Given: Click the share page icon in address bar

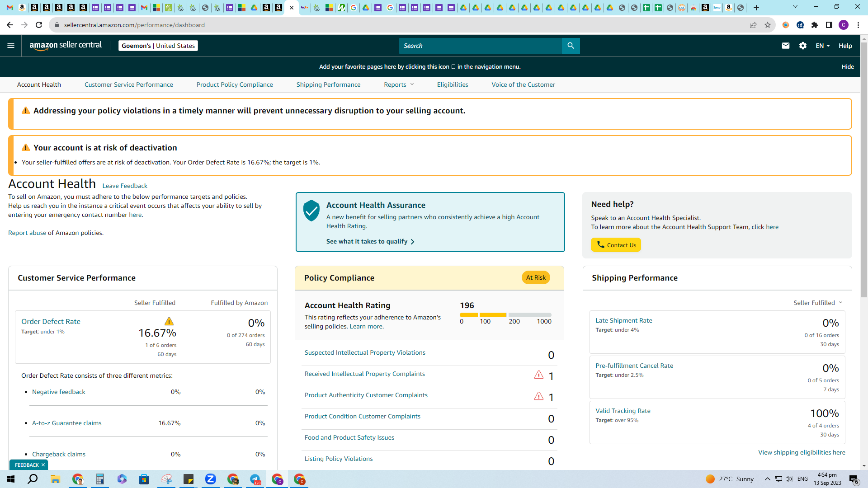Looking at the screenshot, I should 753,25.
